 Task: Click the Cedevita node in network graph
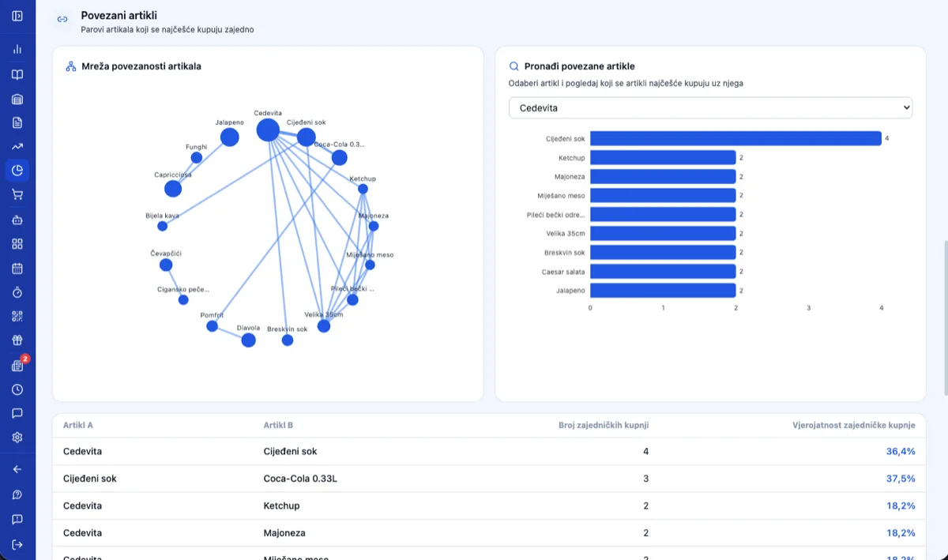[x=268, y=130]
